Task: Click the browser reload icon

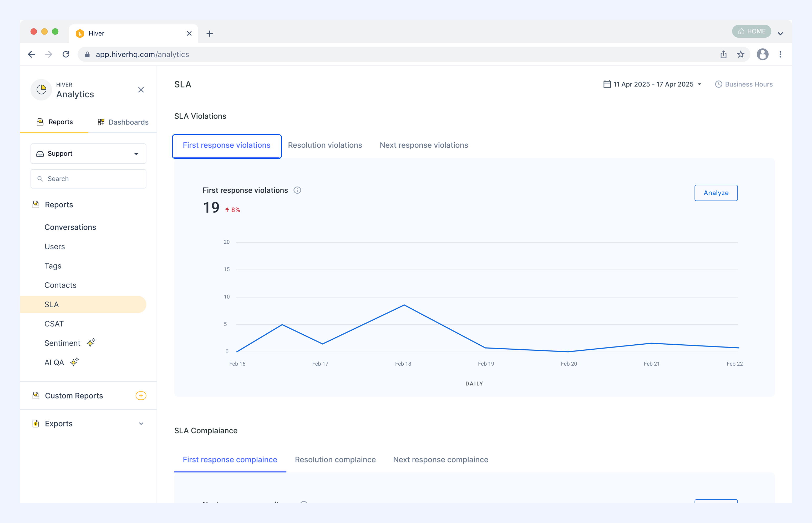Action: [x=66, y=54]
